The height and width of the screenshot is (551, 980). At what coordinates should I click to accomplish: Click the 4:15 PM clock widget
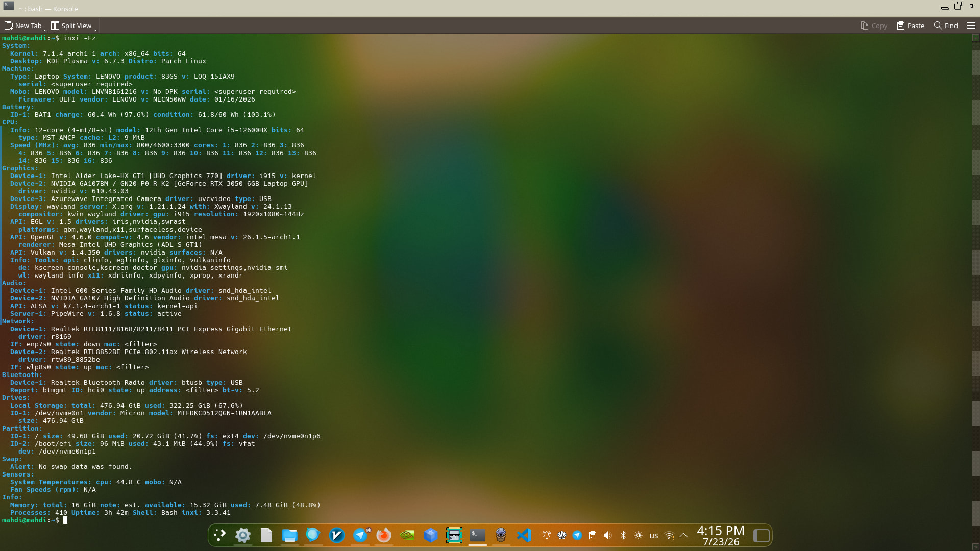tap(721, 535)
